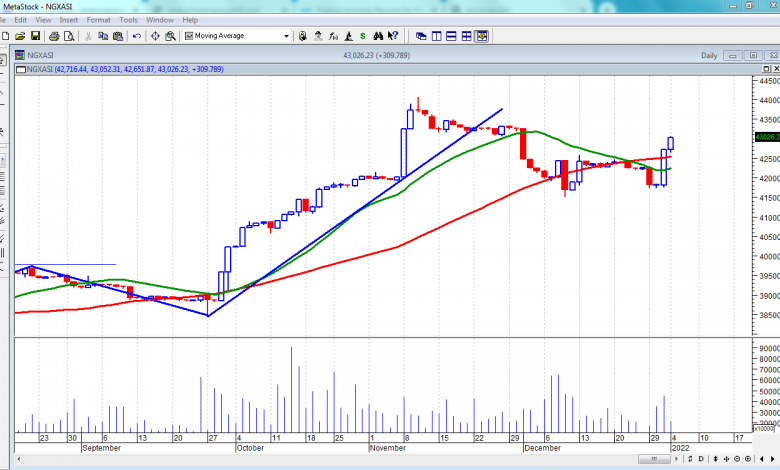This screenshot has width=780, height=470.
Task: Toggle the highlighted rightmost window layout button
Action: pos(482,36)
